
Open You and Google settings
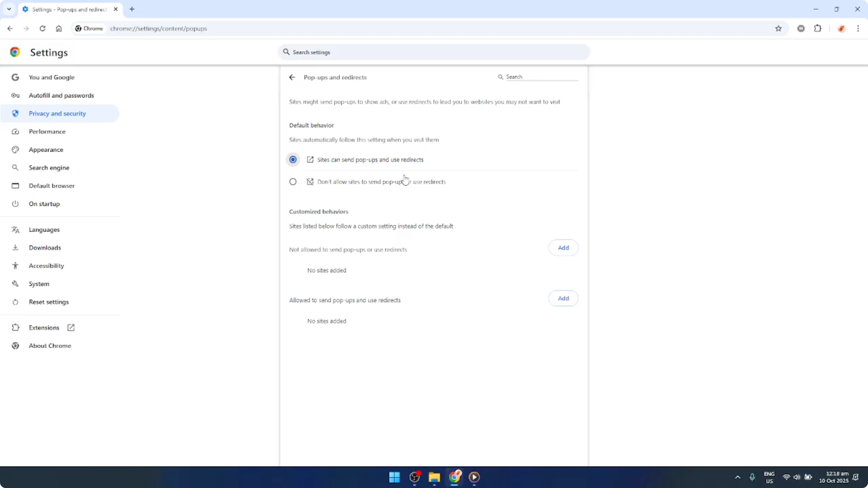pyautogui.click(x=52, y=78)
